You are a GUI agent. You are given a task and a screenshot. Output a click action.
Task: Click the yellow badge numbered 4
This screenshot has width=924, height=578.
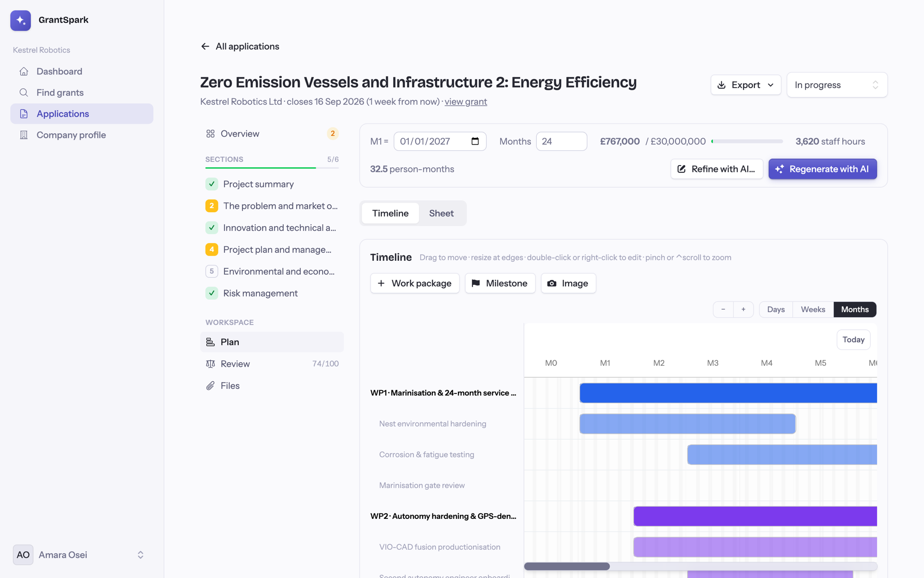point(212,250)
